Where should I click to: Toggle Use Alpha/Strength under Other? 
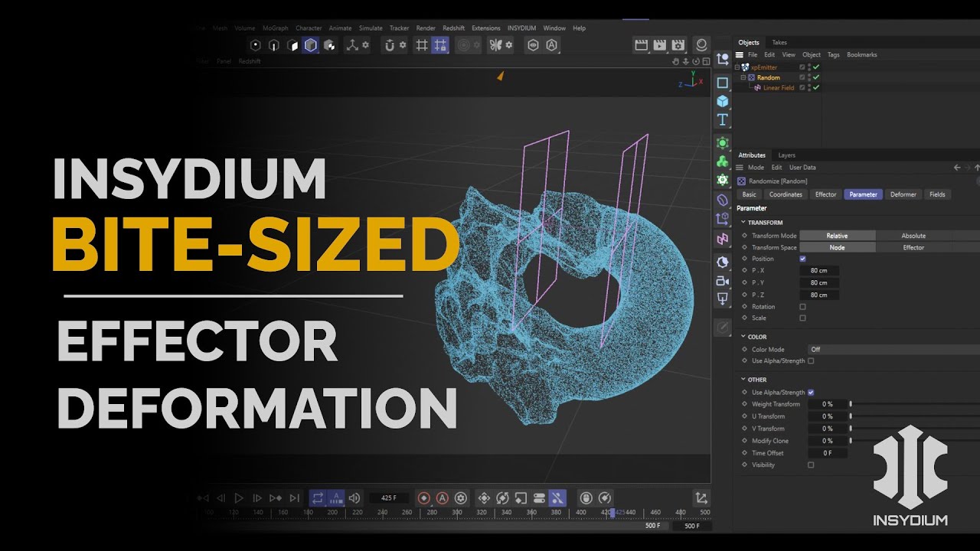point(811,393)
